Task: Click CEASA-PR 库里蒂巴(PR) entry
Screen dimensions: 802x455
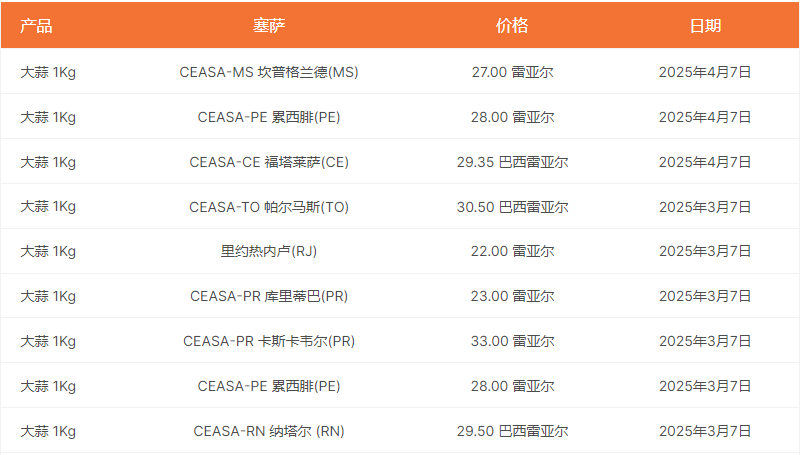Action: coord(269,296)
